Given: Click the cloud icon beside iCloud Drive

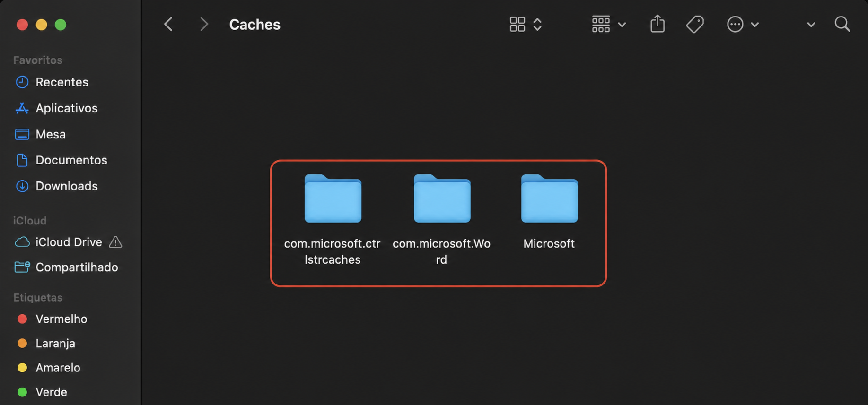Looking at the screenshot, I should tap(22, 242).
